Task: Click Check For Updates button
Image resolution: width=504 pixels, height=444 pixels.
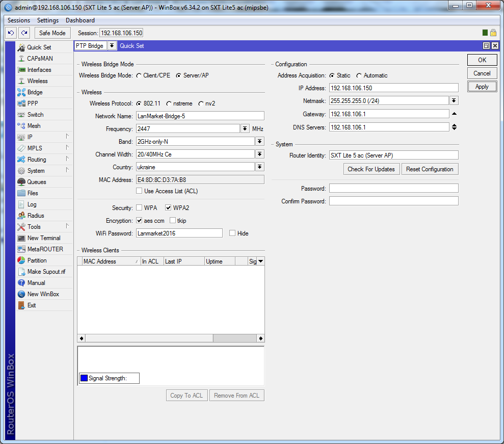Action: pyautogui.click(x=371, y=169)
